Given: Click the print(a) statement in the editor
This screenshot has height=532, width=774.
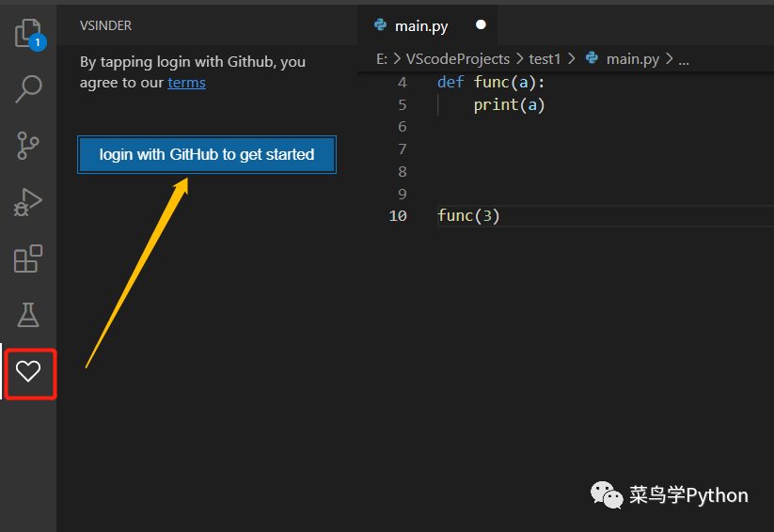Looking at the screenshot, I should click(x=509, y=104).
